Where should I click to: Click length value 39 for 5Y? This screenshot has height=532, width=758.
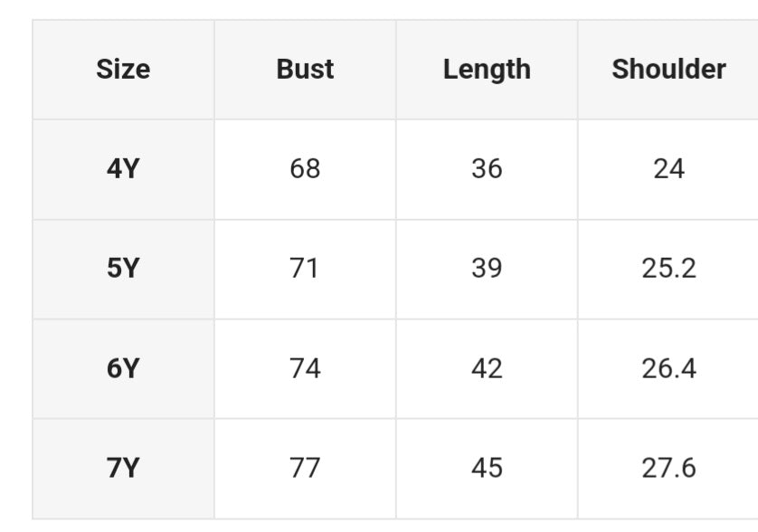(487, 269)
